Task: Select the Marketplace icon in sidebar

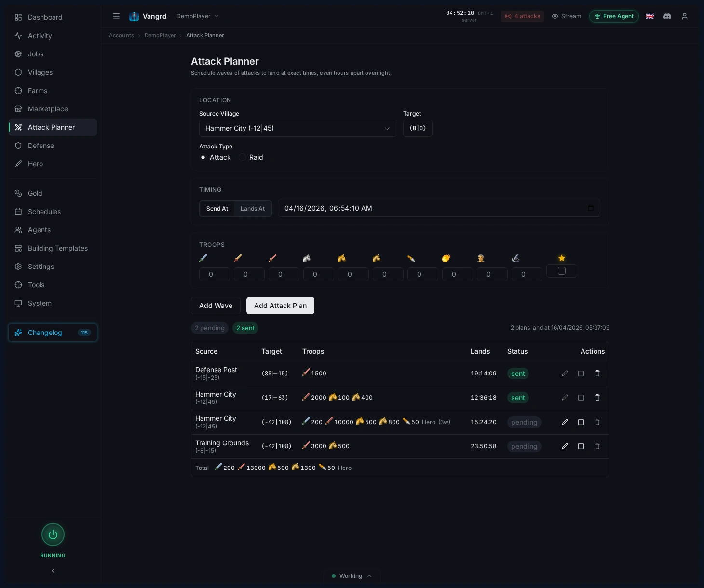Action: coord(18,109)
